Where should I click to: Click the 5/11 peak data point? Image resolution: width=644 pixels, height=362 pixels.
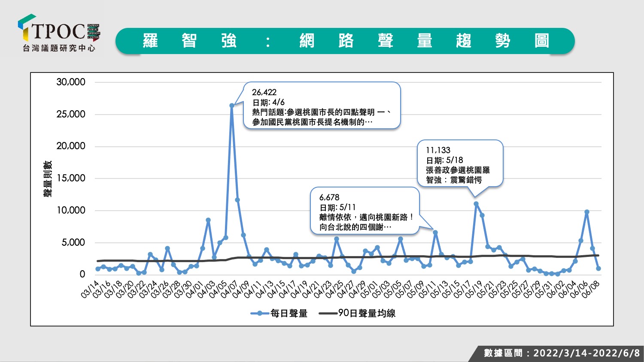(435, 232)
